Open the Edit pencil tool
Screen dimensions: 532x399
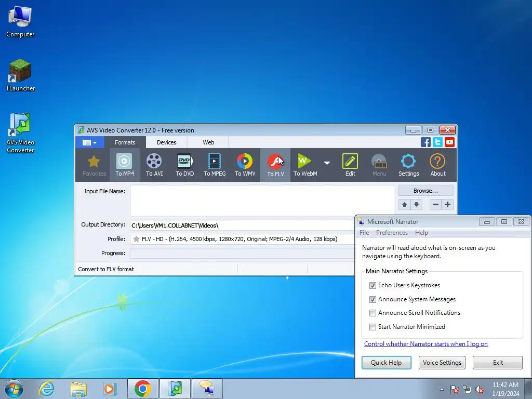[x=350, y=165]
